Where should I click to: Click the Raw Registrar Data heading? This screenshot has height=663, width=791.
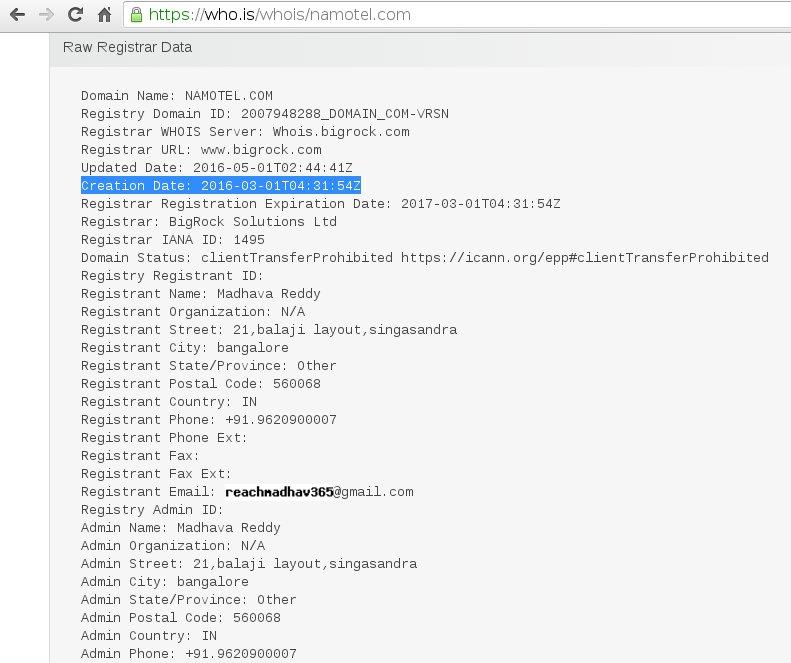pos(127,47)
